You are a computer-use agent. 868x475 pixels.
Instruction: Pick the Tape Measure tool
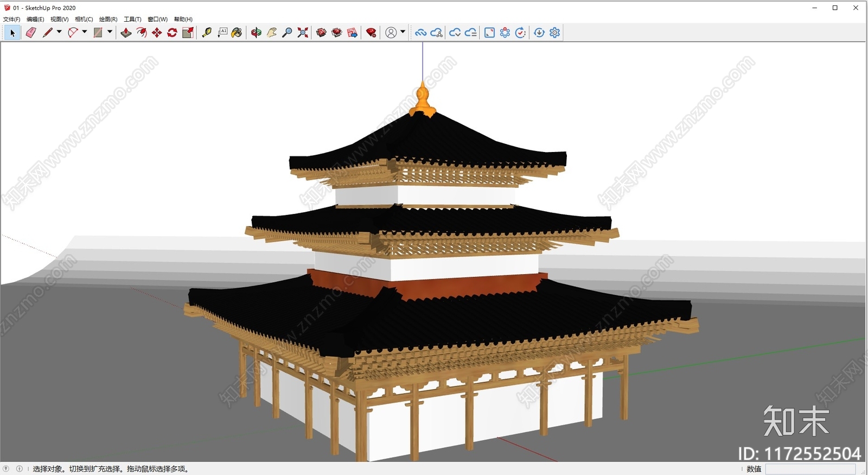[207, 33]
